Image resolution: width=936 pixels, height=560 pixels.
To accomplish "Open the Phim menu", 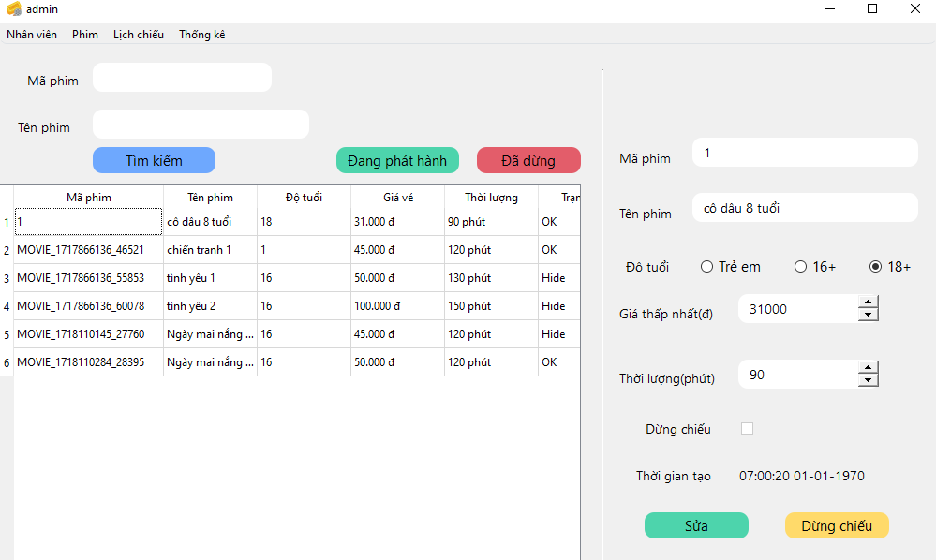I will [85, 35].
